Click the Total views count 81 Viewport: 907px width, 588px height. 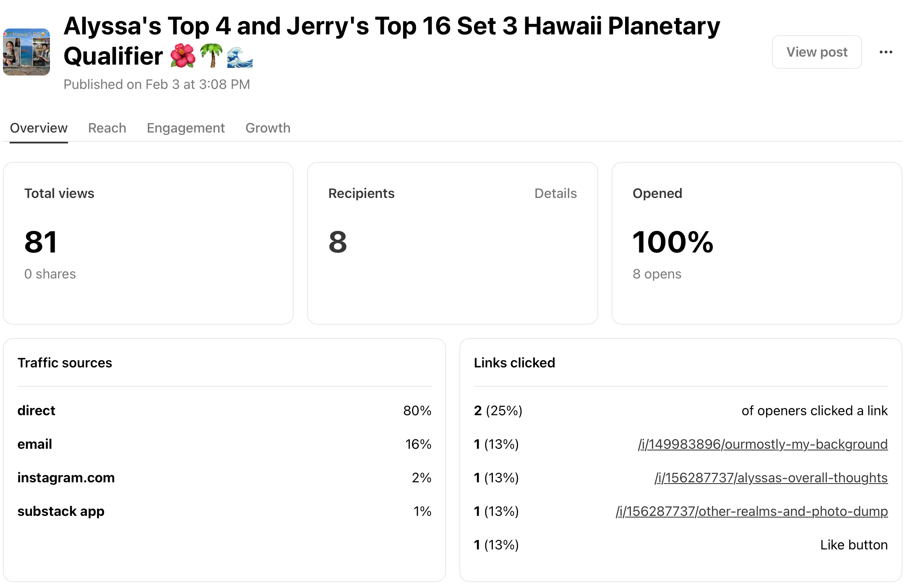(x=41, y=242)
